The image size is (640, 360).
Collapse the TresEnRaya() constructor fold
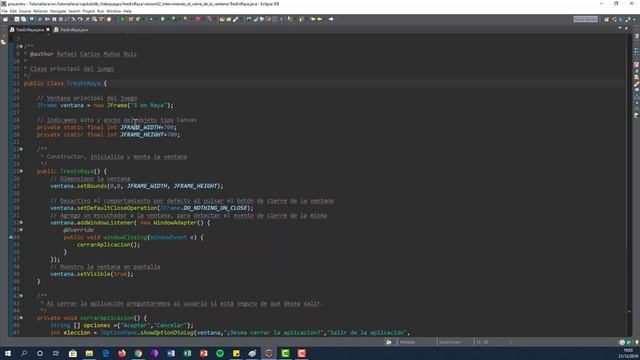tap(21, 171)
